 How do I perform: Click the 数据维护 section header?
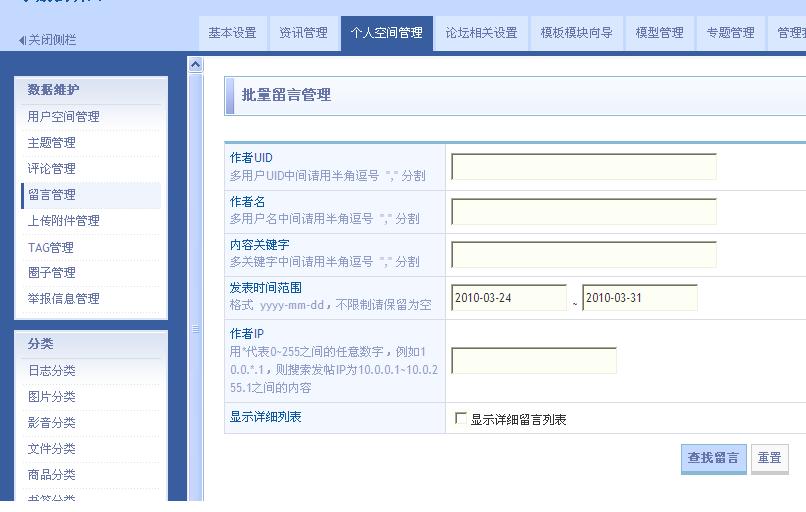(53, 90)
